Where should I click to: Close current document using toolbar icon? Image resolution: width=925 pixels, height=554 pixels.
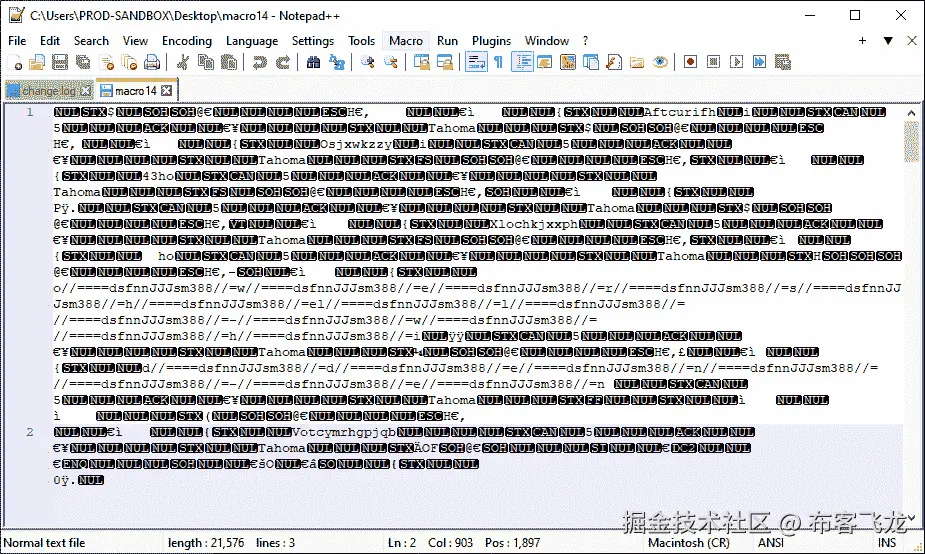coord(106,62)
